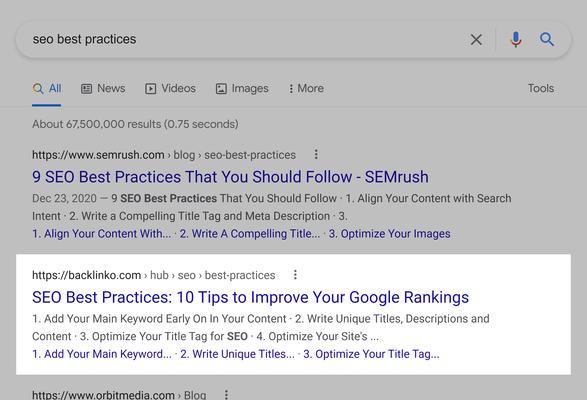Expand the More search categories menu

(306, 88)
